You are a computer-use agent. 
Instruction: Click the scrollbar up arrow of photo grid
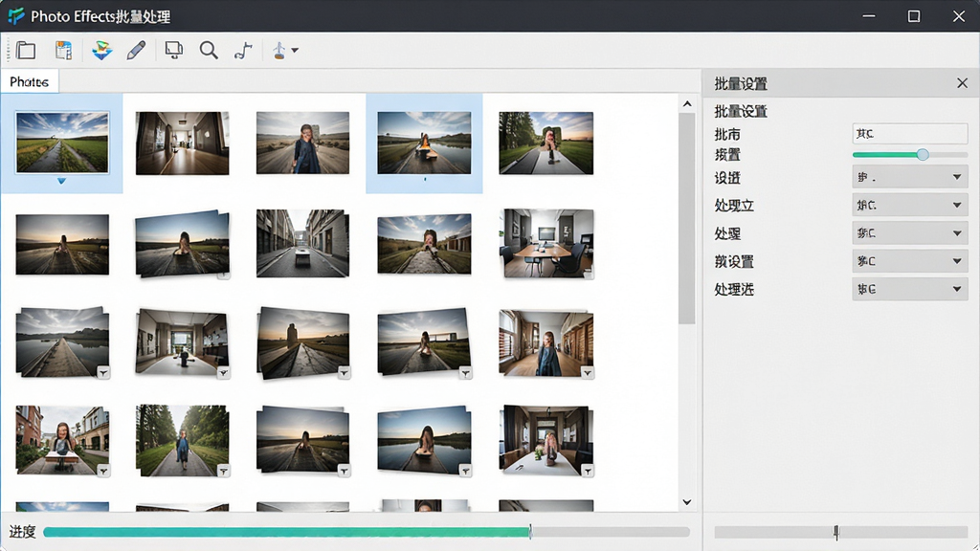pyautogui.click(x=687, y=103)
